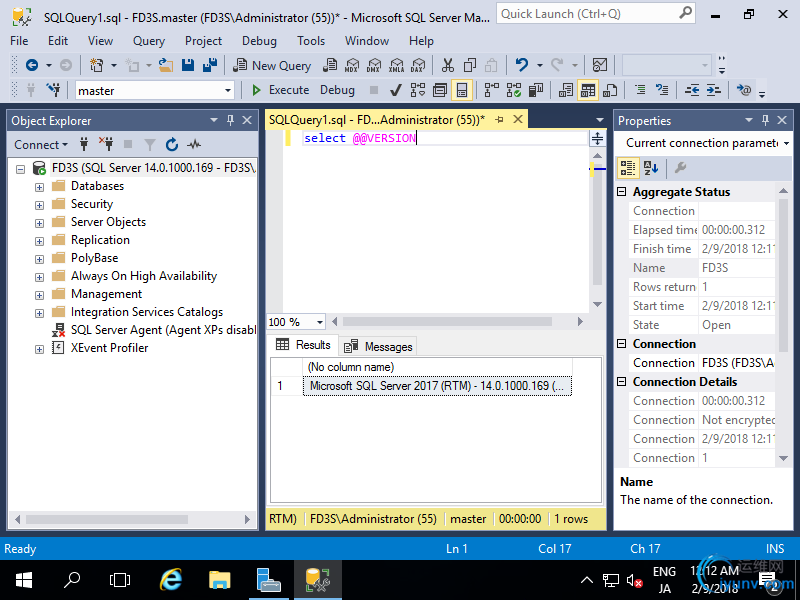The image size is (800, 600).
Task: Click the New Query button
Action: (272, 65)
